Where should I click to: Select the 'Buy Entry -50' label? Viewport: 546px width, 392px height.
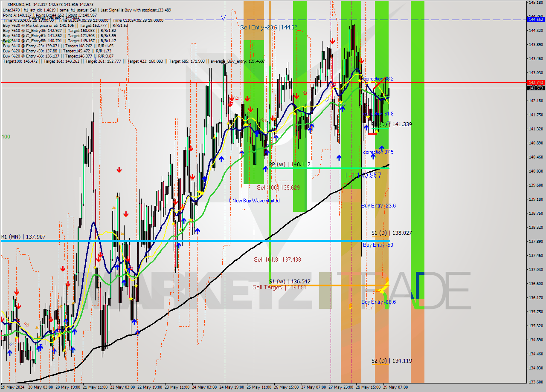378,245
